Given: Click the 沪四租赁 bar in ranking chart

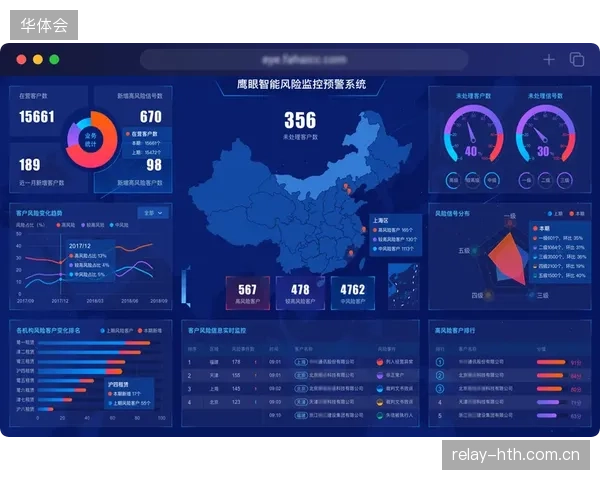Looking at the screenshot, I should (80, 371).
